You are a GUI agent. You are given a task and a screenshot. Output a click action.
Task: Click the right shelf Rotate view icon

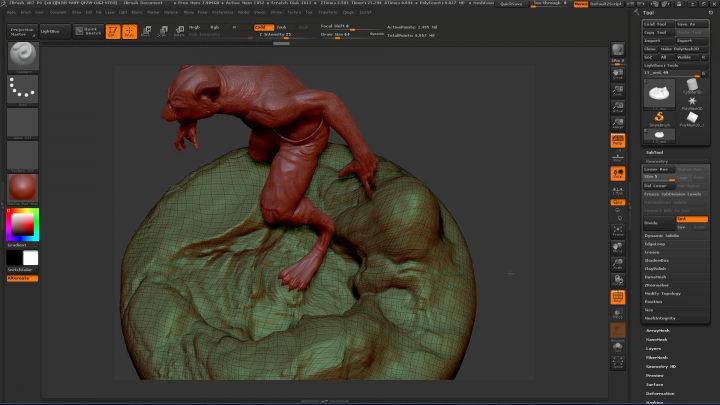click(x=618, y=281)
